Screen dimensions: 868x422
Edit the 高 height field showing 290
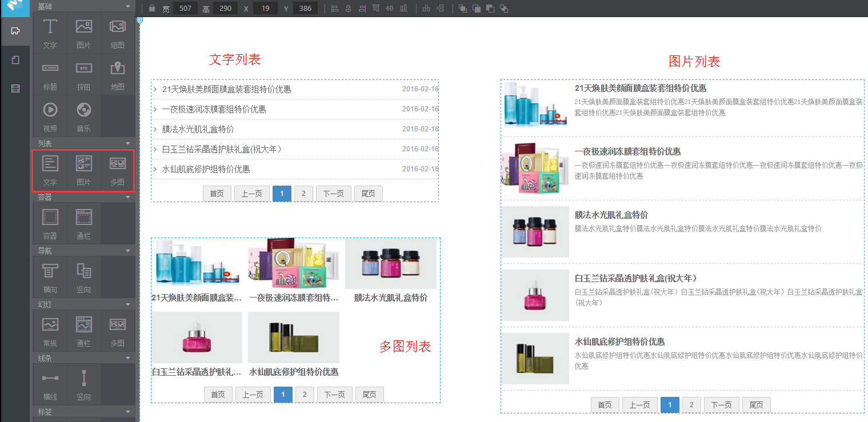coord(225,9)
